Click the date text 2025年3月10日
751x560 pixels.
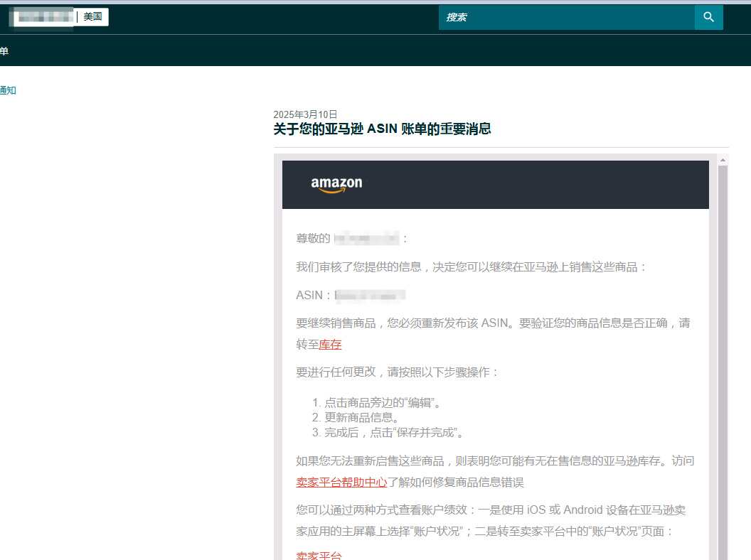pyautogui.click(x=305, y=114)
